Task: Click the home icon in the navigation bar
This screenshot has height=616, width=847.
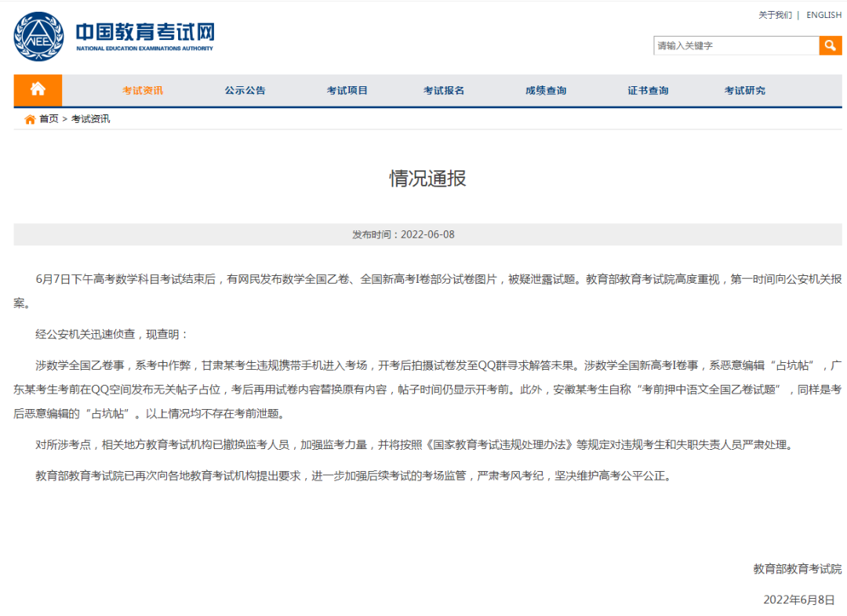Action: [37, 90]
